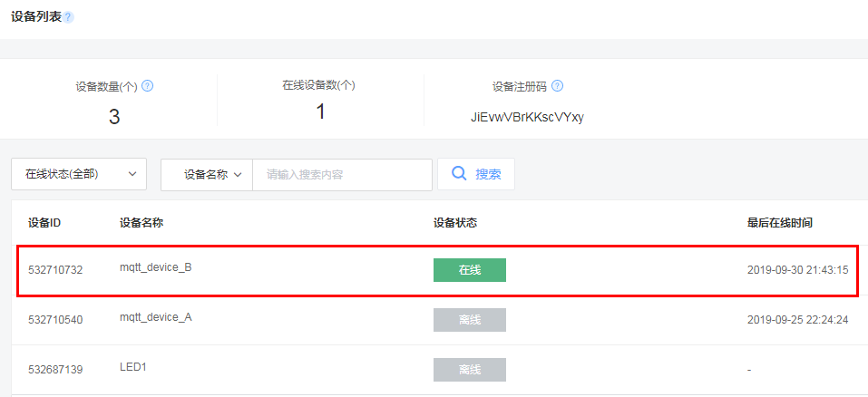Screen dimensions: 868x397
Task: Click device ID 532687139
Action: 55,370
